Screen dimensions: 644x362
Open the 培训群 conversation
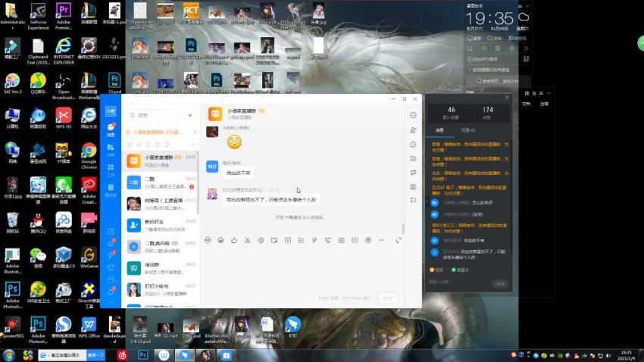[x=161, y=268]
